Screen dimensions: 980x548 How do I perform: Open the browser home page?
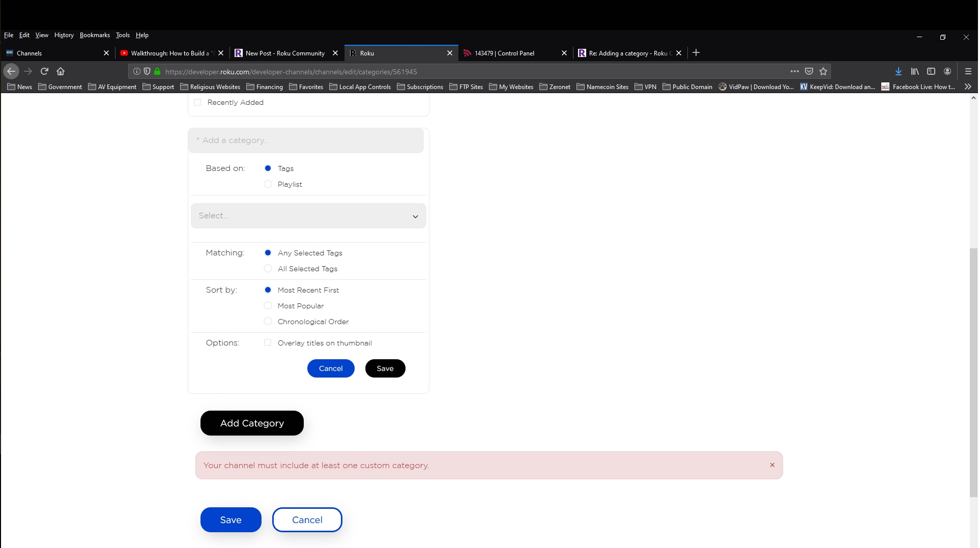pos(61,71)
